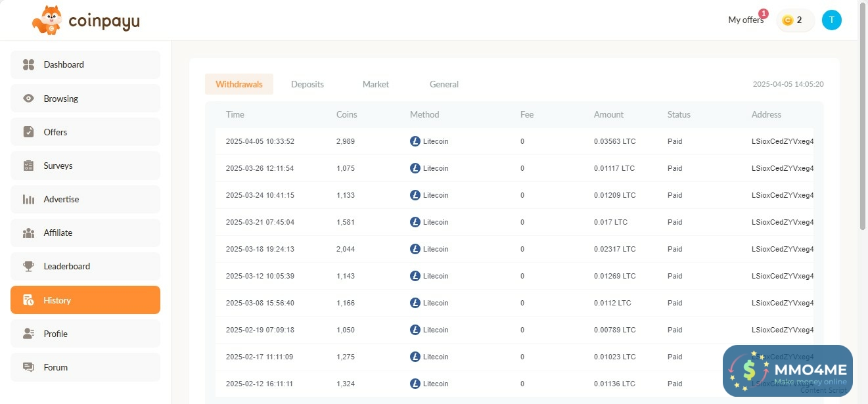Click the Litecoin icon in first row

pyautogui.click(x=415, y=141)
